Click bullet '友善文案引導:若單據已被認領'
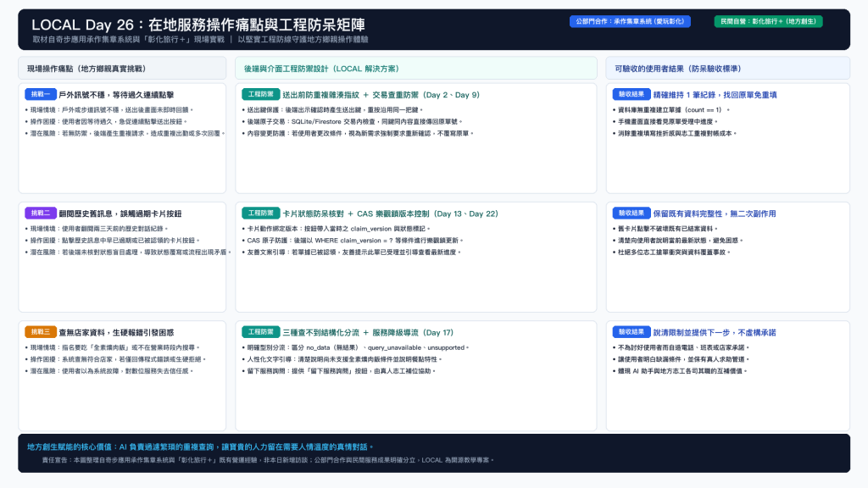This screenshot has width=868, height=488. point(352,252)
